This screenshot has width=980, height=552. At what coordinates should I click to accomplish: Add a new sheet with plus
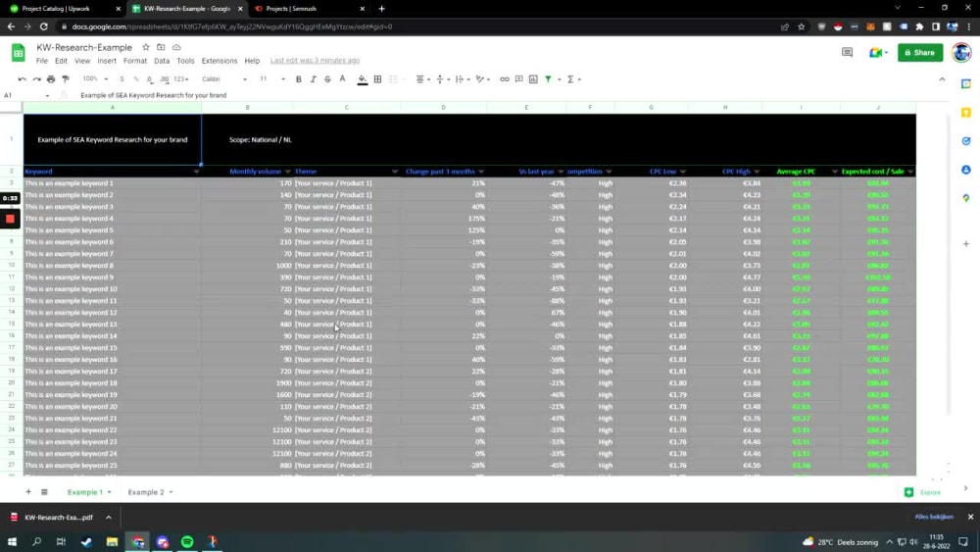pyautogui.click(x=28, y=492)
